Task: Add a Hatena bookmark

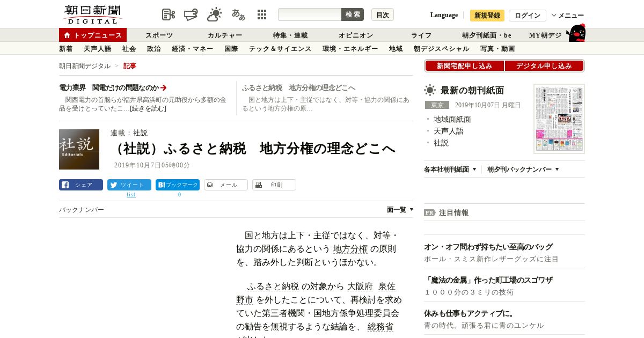Action: point(178,185)
